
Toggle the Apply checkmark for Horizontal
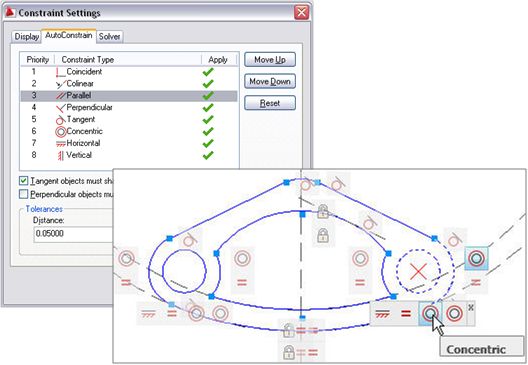[208, 143]
